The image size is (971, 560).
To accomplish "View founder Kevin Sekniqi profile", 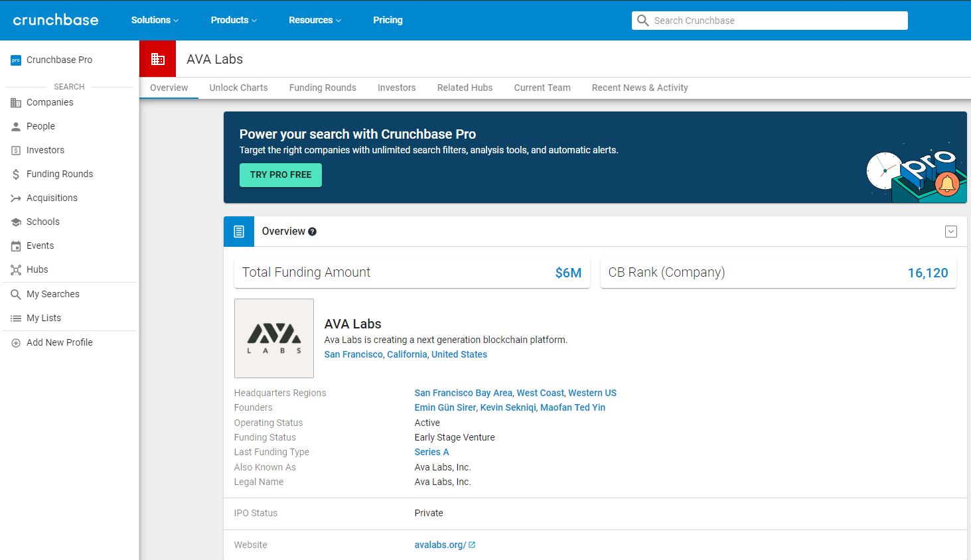I will 508,407.
